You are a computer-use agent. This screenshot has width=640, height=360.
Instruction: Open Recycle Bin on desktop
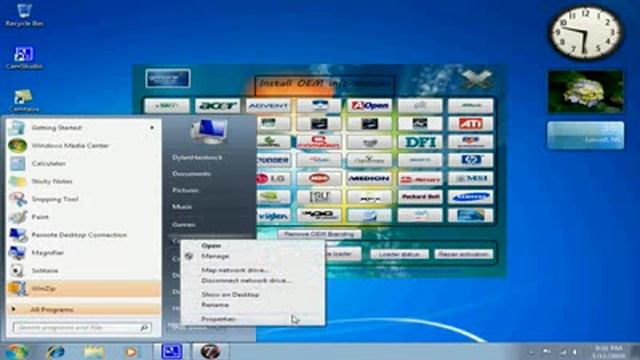[x=24, y=15]
